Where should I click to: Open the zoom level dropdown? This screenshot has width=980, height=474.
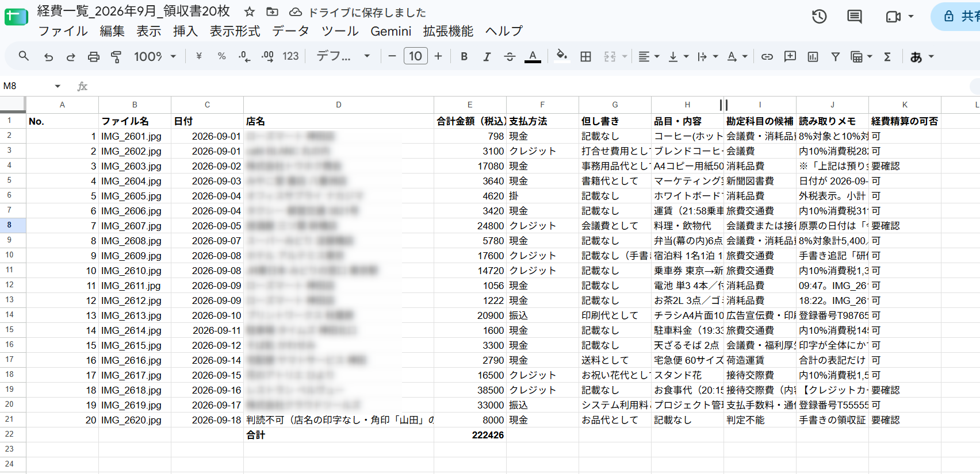point(155,56)
